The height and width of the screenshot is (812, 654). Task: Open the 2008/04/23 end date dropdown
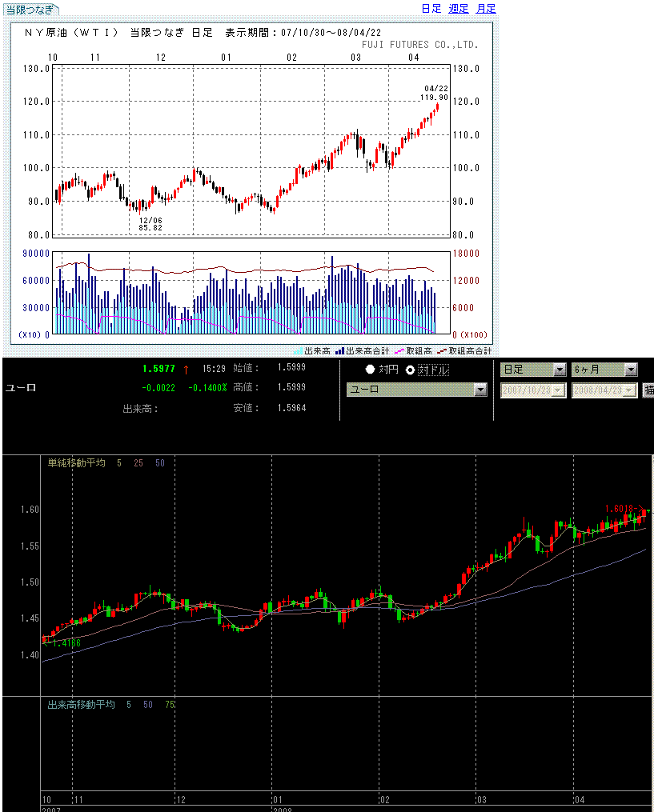pos(631,390)
